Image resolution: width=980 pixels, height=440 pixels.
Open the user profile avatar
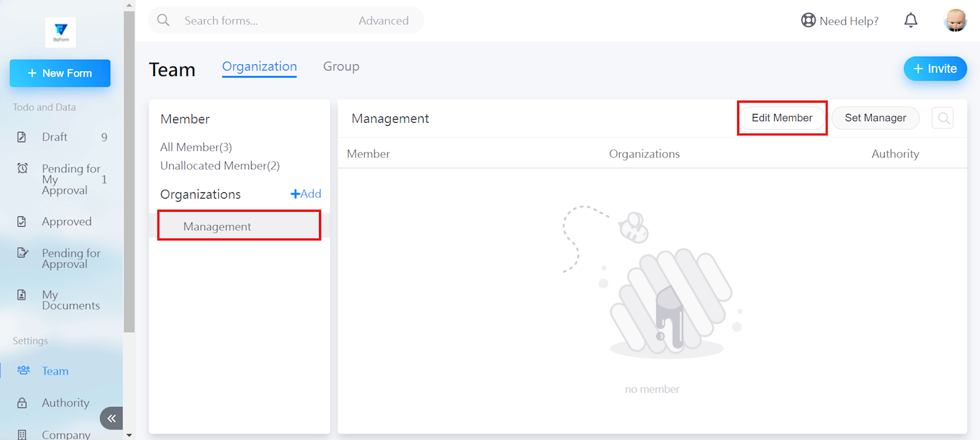pos(955,21)
